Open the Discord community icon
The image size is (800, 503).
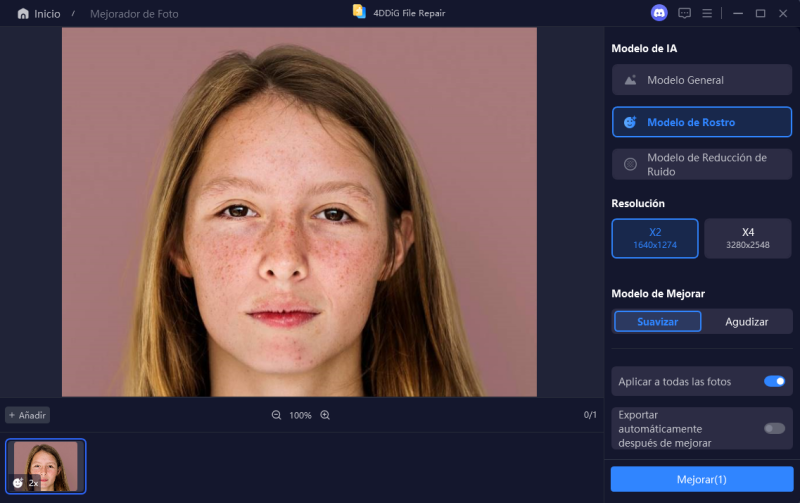click(659, 13)
